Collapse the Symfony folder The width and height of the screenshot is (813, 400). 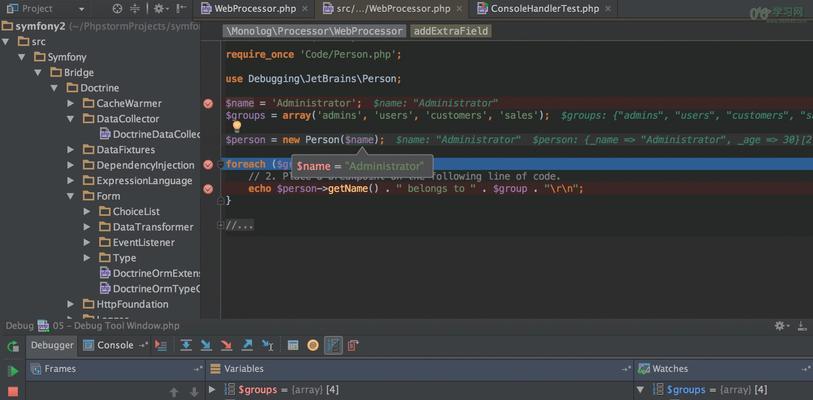[x=22, y=57]
